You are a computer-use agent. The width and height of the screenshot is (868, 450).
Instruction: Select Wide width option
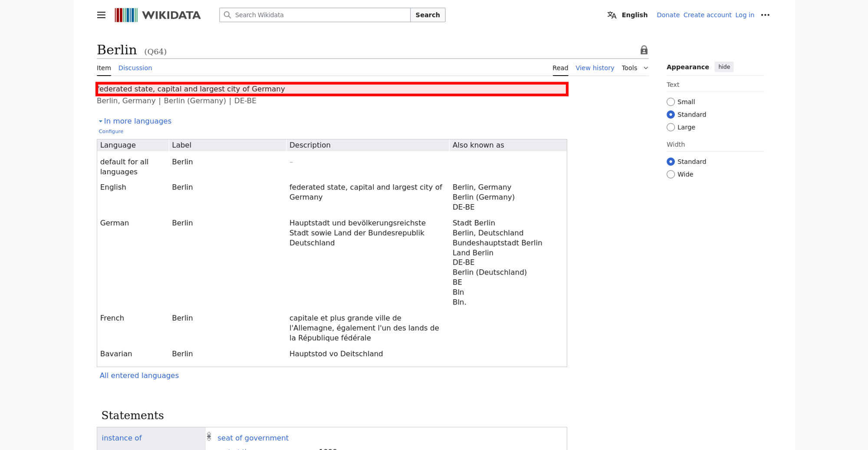click(x=671, y=174)
